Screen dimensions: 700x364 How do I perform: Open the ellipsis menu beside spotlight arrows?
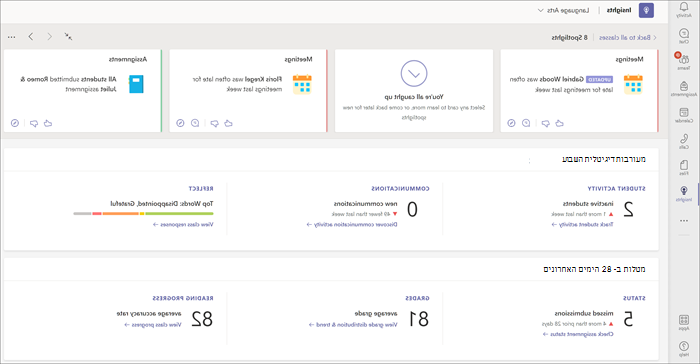point(12,37)
